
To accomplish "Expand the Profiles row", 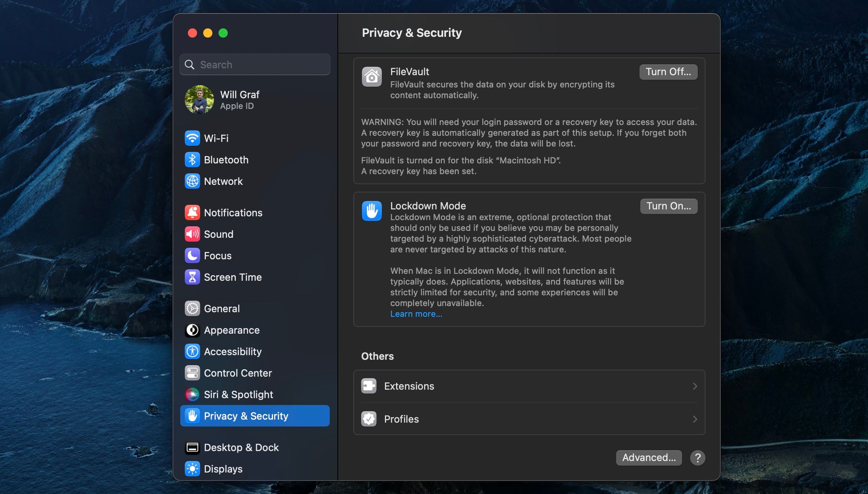I will point(529,419).
